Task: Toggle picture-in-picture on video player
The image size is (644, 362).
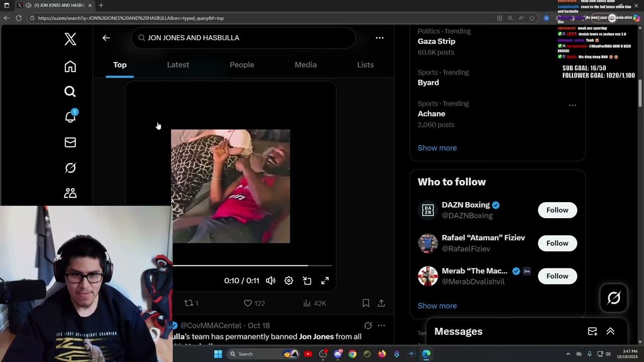Action: tap(307, 281)
